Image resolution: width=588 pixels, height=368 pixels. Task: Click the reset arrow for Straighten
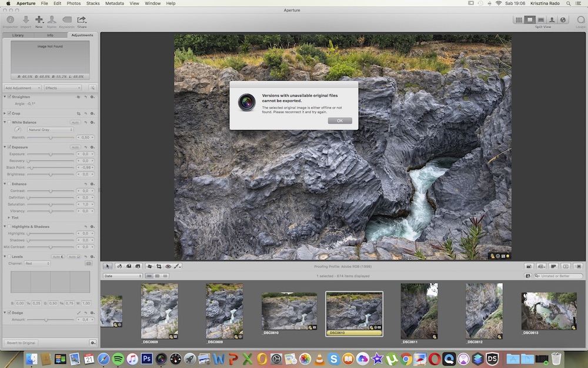coord(86,97)
